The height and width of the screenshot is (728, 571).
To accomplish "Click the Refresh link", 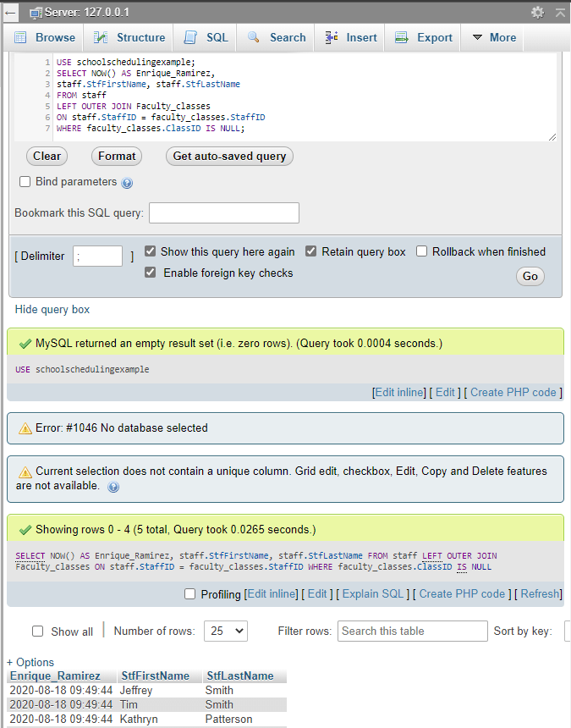I will pos(541,593).
